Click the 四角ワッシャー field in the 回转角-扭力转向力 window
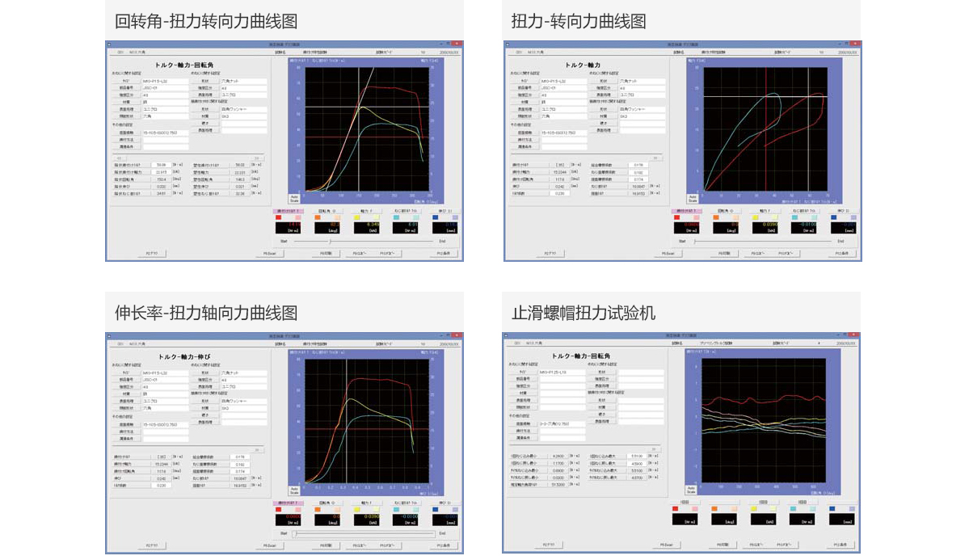The image size is (969, 560). coord(243,109)
